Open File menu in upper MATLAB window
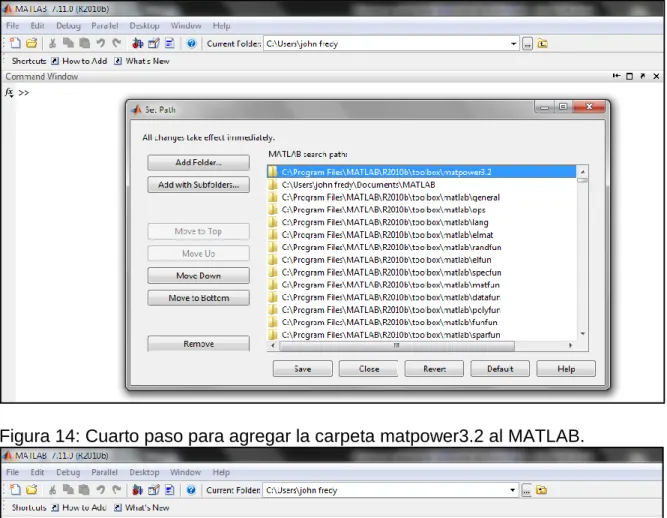 (12, 26)
